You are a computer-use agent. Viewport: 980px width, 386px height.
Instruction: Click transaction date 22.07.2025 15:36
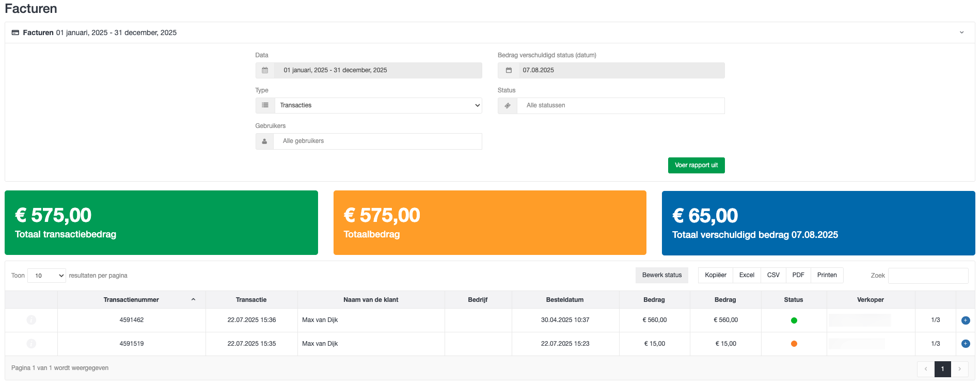pyautogui.click(x=251, y=320)
